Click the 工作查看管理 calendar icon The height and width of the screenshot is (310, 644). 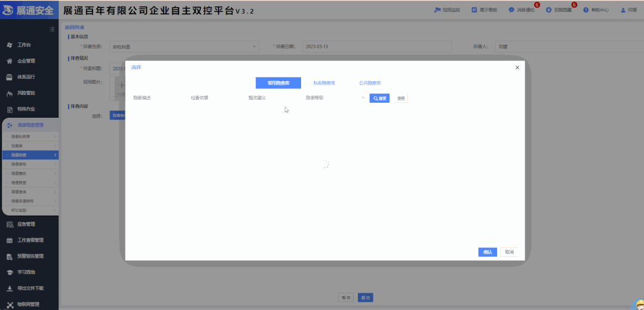[x=10, y=240]
